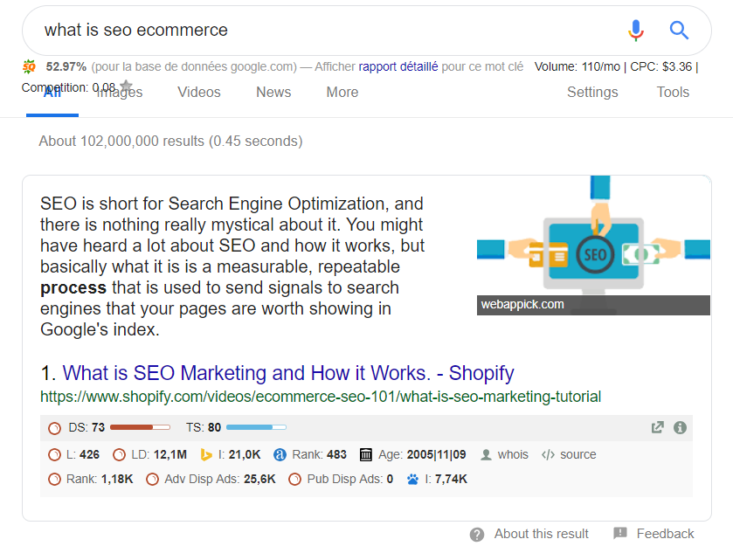Open the Settings menu
Image resolution: width=733 pixels, height=560 pixels.
click(x=592, y=92)
